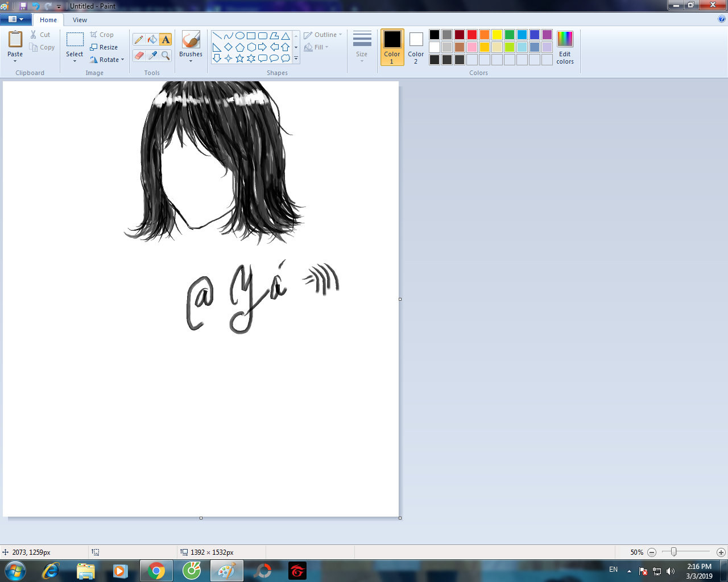The width and height of the screenshot is (728, 582).
Task: Activate the Text tool
Action: (166, 39)
